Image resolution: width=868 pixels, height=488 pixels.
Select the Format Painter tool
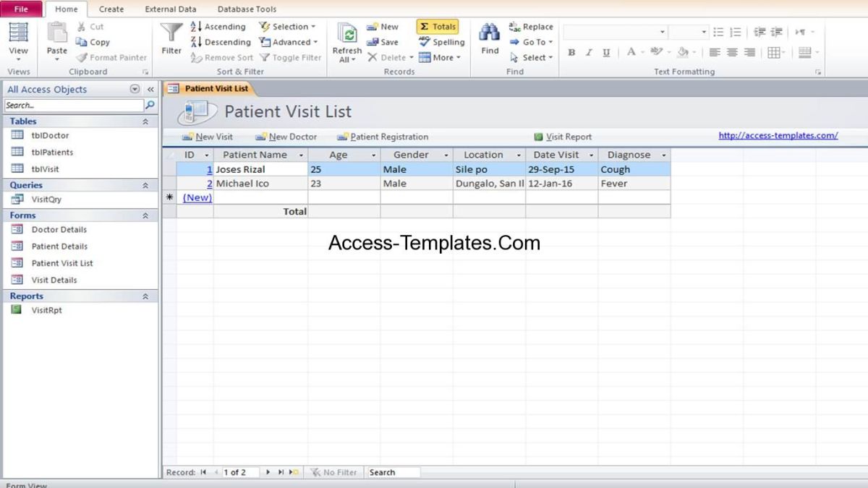111,57
